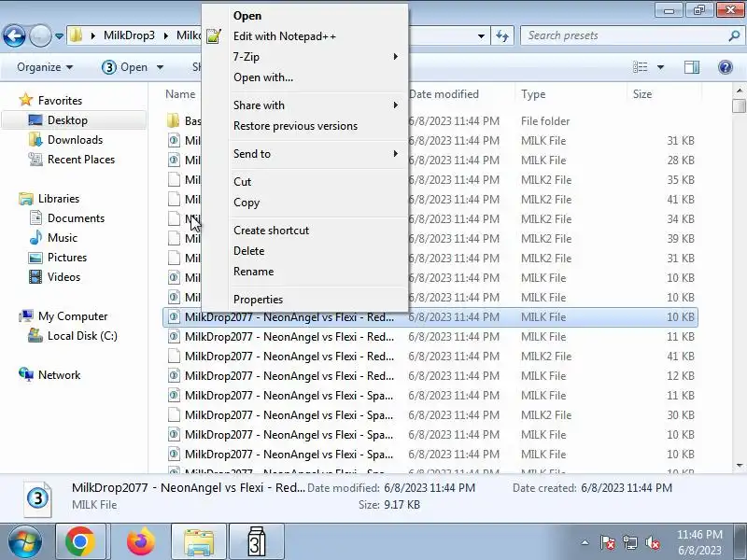
Task: Click MILK file icon in details pane
Action: [37, 498]
